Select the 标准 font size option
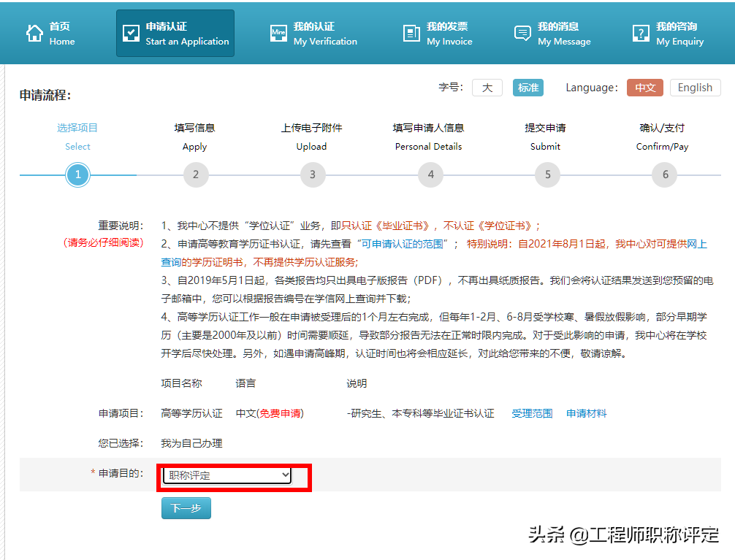This screenshot has width=735, height=560. pos(528,87)
